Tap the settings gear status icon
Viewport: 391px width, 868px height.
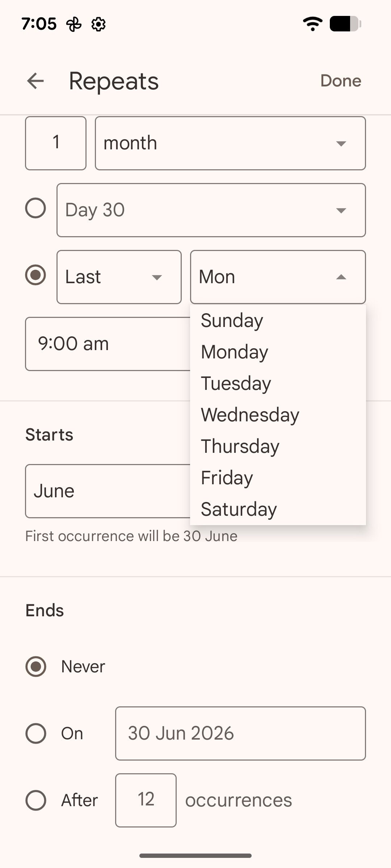[x=98, y=25]
